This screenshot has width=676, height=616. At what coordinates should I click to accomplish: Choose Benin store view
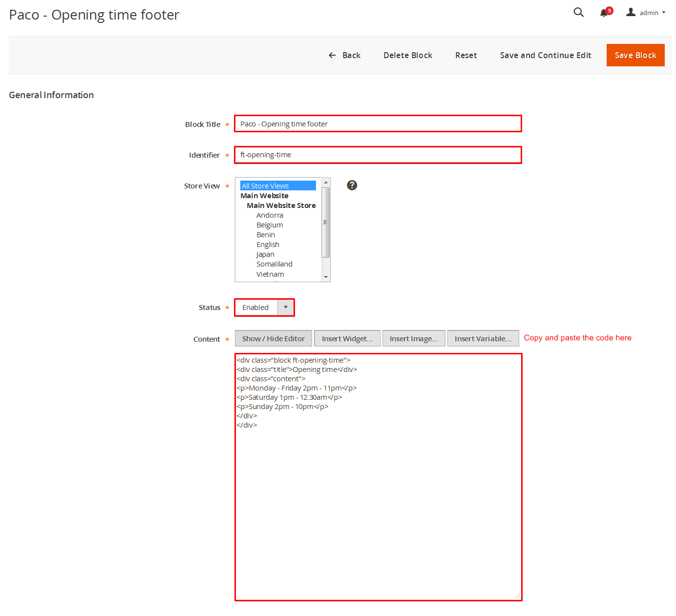[x=266, y=235]
